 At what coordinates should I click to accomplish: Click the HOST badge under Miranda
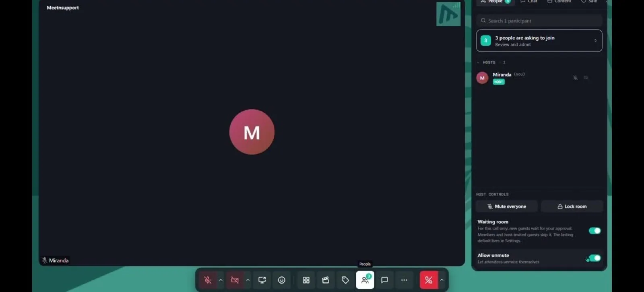[499, 82]
